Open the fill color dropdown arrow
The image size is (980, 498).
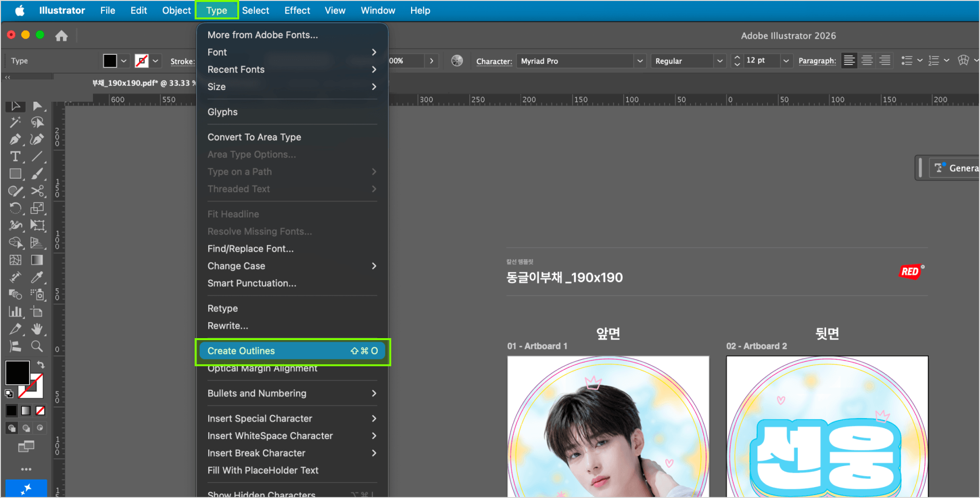click(124, 61)
